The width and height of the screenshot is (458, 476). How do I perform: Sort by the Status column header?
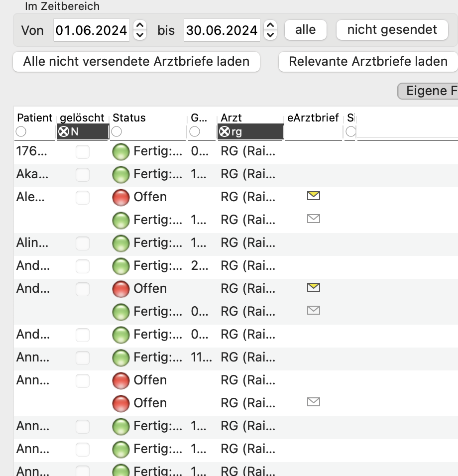129,118
